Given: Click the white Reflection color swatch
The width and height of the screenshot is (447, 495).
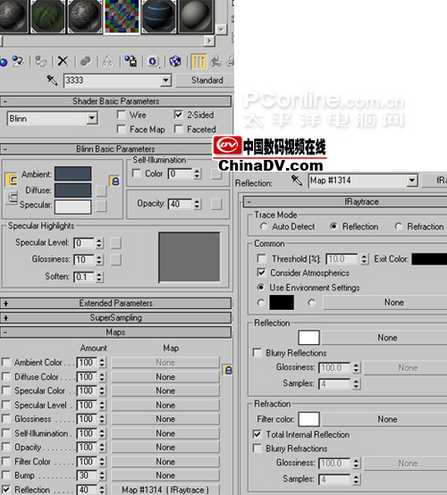Looking at the screenshot, I should coord(309,337).
